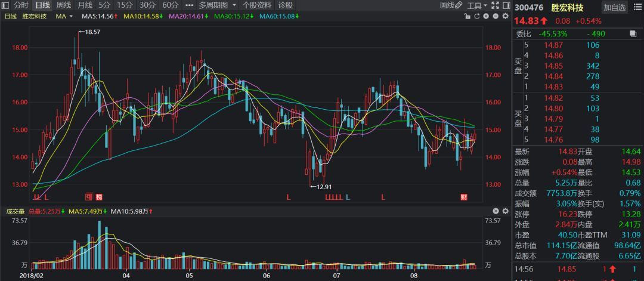Open indicator settings gear above chart
Viewport: 644px width, 281px height.
coord(505,17)
